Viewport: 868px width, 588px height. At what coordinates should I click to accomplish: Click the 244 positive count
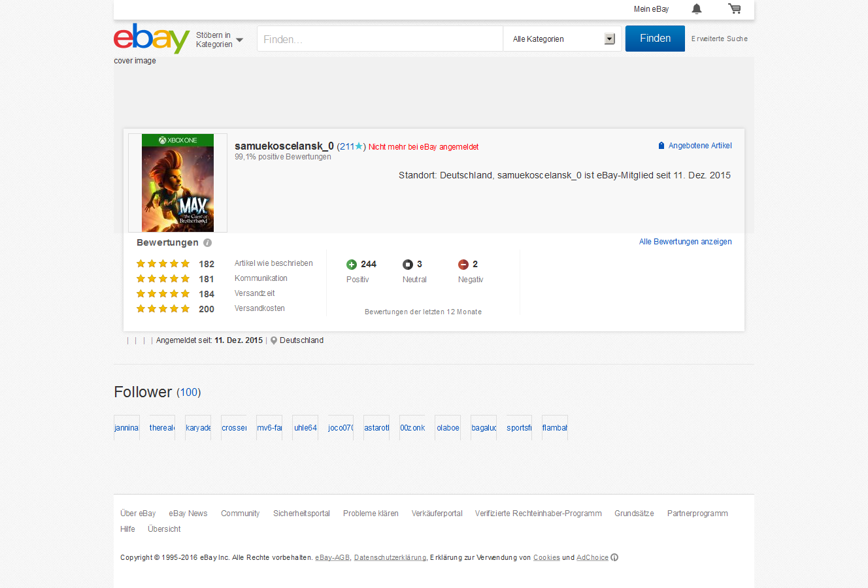pos(369,264)
